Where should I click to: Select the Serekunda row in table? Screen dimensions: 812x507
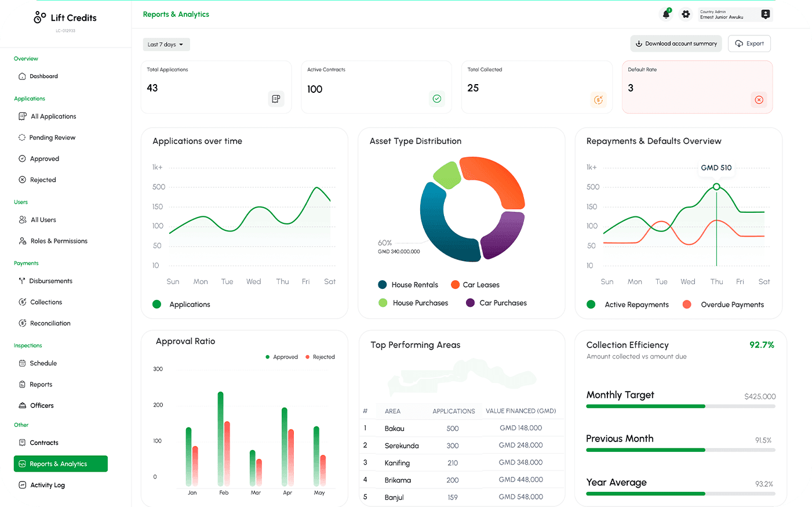tap(462, 446)
